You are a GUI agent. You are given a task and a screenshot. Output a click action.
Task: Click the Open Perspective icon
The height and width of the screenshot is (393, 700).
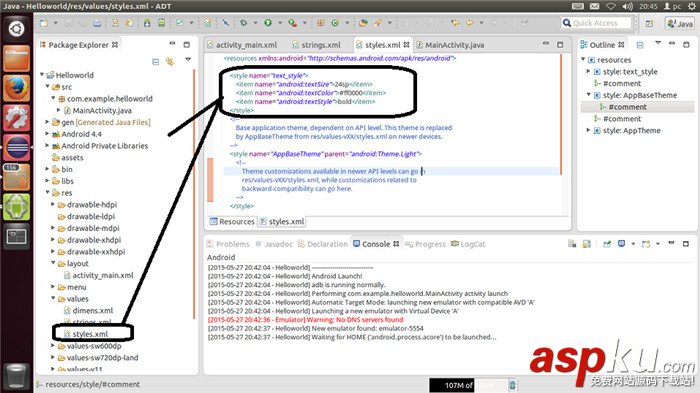point(649,23)
